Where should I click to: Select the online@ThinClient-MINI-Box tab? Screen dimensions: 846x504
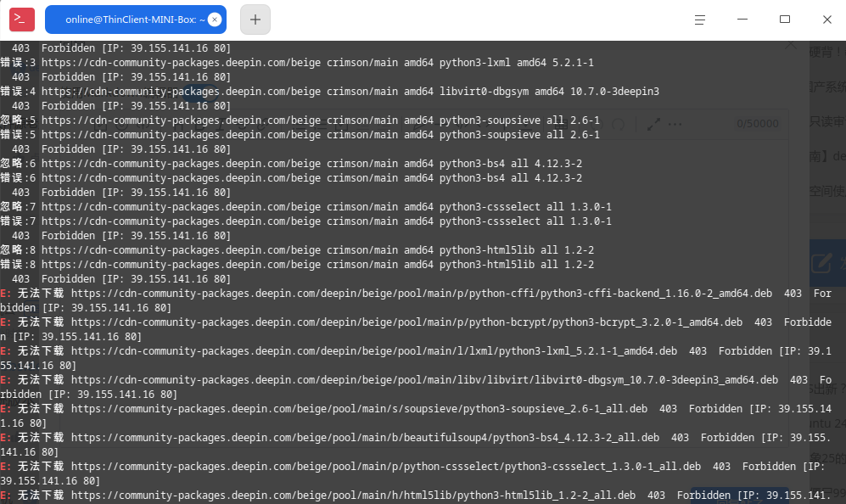(x=127, y=20)
